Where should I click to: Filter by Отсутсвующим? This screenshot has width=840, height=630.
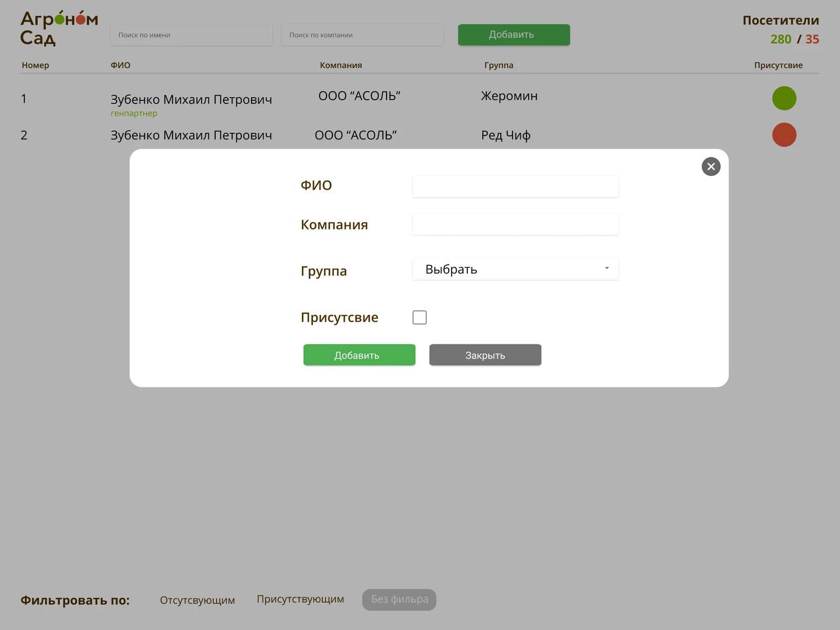pyautogui.click(x=197, y=600)
